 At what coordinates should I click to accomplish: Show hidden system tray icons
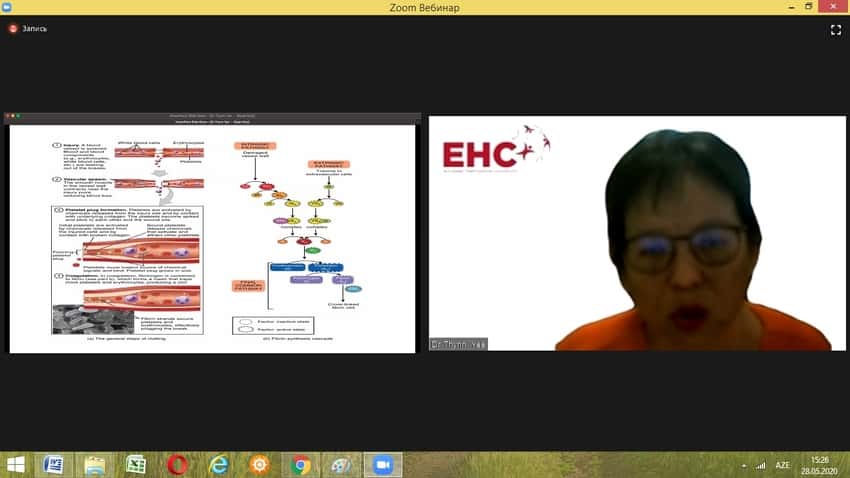744,466
